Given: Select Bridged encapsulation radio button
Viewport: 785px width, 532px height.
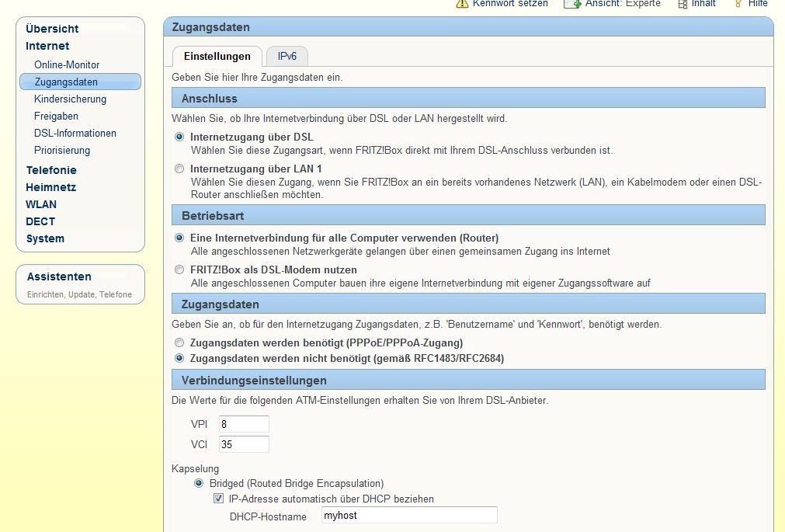Looking at the screenshot, I should 200,483.
